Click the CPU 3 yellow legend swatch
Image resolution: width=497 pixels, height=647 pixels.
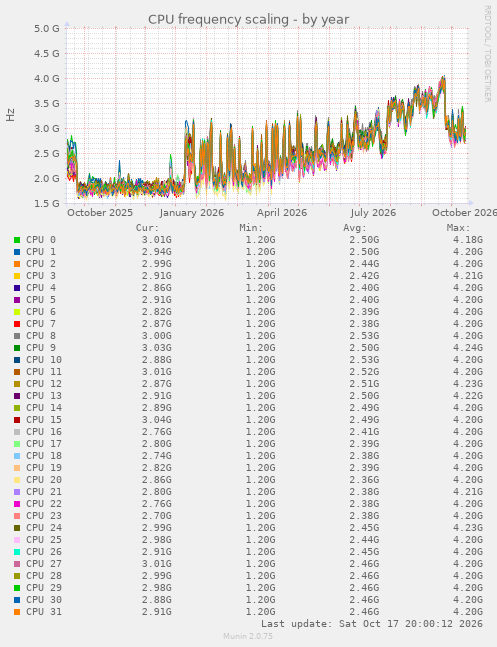(17, 276)
